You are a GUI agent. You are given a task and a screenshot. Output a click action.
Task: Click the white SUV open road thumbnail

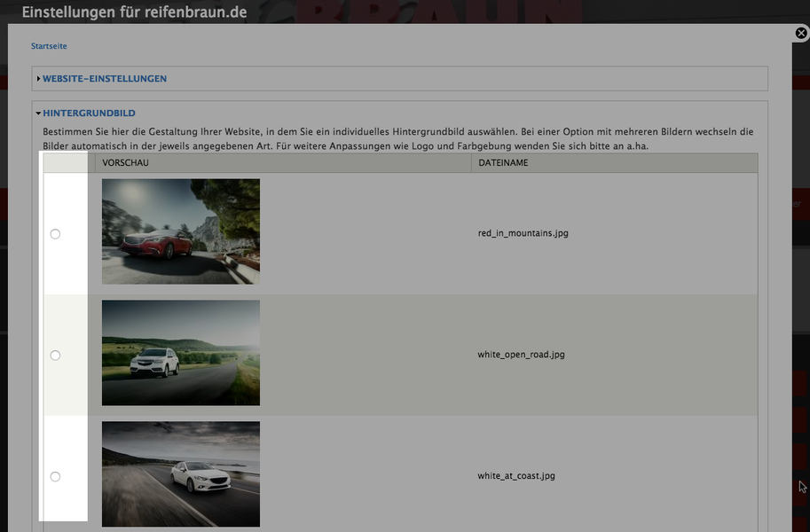[x=181, y=353]
